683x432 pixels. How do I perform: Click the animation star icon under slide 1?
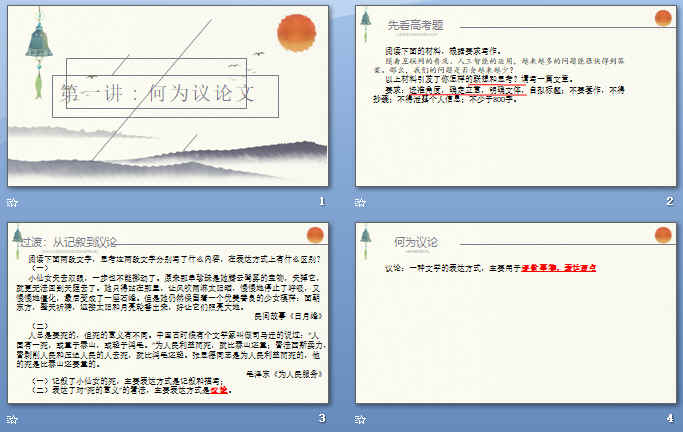(x=12, y=202)
